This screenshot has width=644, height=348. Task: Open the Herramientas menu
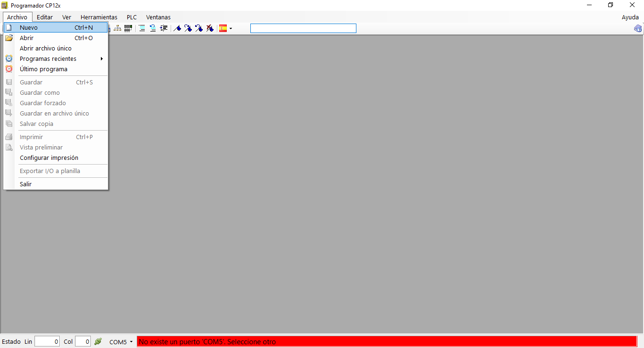(x=99, y=17)
